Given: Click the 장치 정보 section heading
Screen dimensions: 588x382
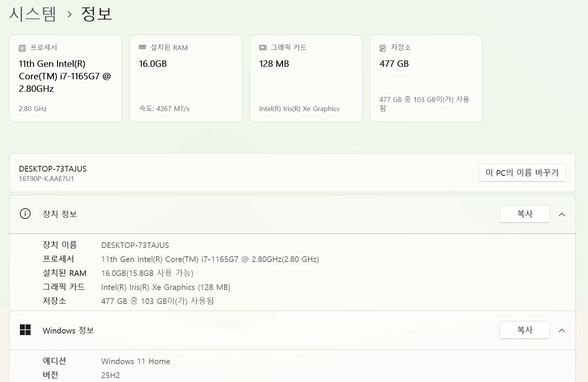Looking at the screenshot, I should pyautogui.click(x=60, y=214).
